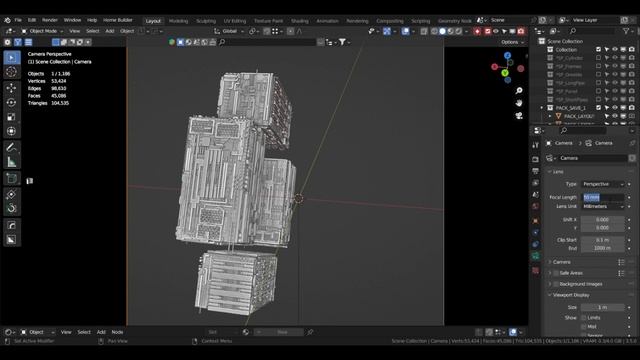Click the viewport zoom magnifier icon
Screen dimensions: 640x360
point(519,91)
